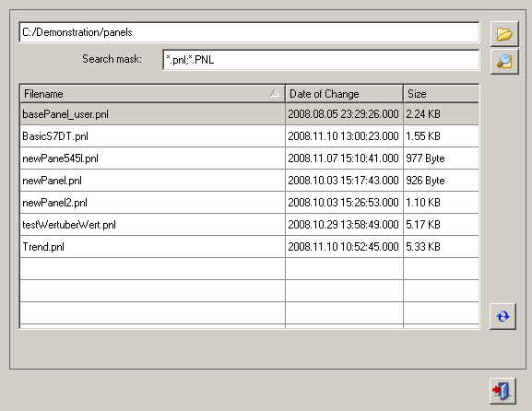The image size is (532, 411).
Task: Click the 926 Byte size cell
Action: (441, 181)
